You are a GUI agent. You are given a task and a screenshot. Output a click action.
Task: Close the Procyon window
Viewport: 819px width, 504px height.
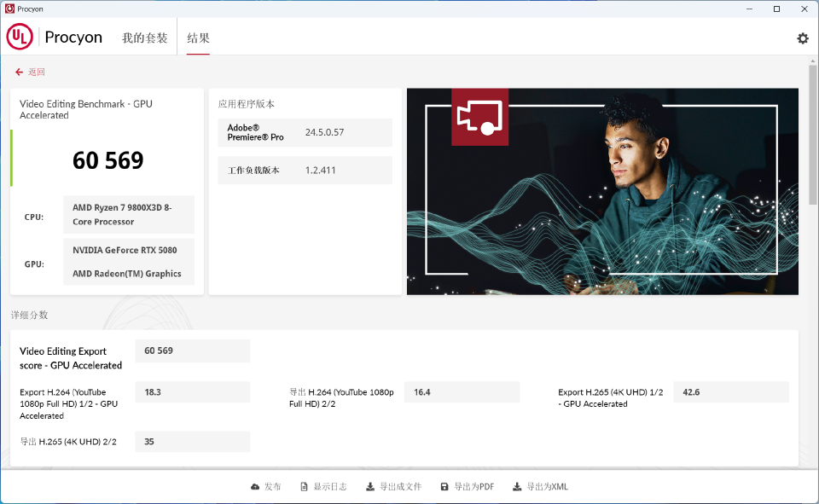point(804,9)
